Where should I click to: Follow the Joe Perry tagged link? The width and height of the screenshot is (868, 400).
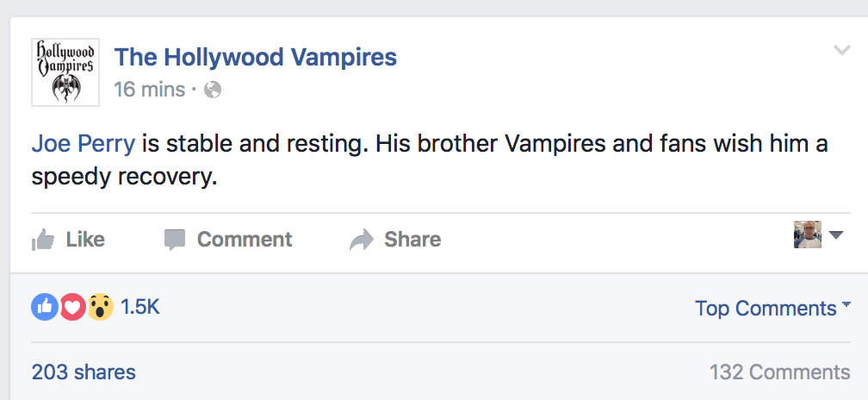(x=83, y=143)
